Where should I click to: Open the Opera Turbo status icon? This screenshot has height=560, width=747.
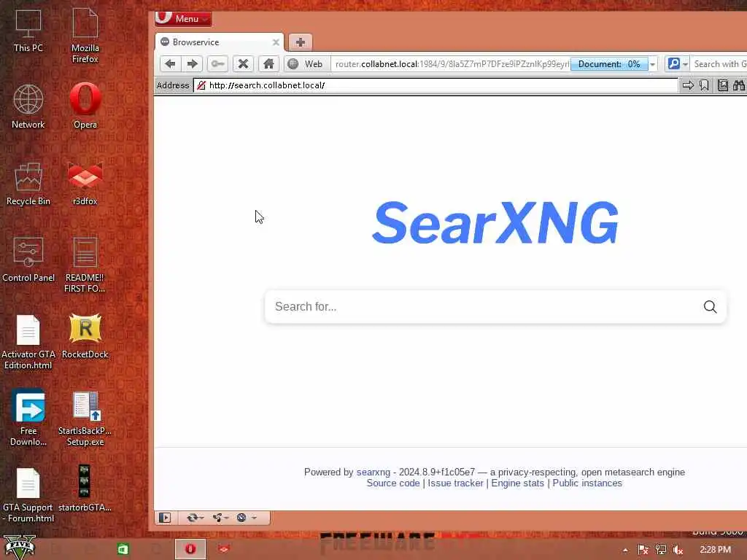[241, 518]
